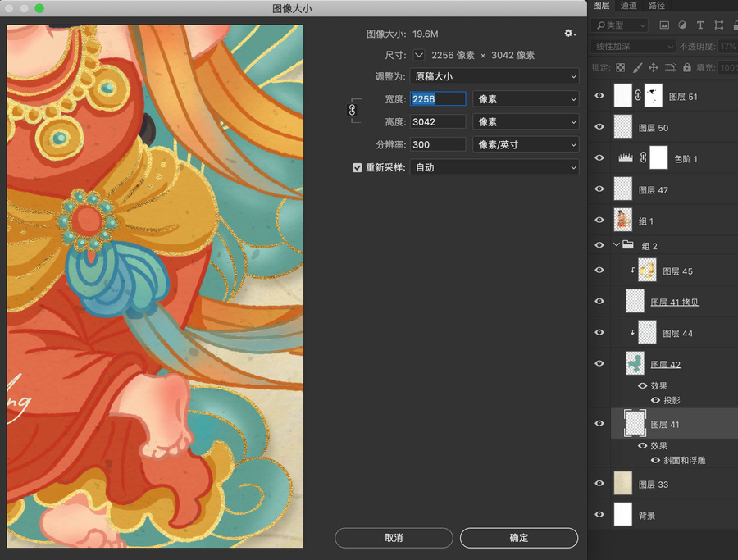Viewport: 738px width, 560px height.
Task: Select the 图层 50 layer thumbnail
Action: click(623, 126)
